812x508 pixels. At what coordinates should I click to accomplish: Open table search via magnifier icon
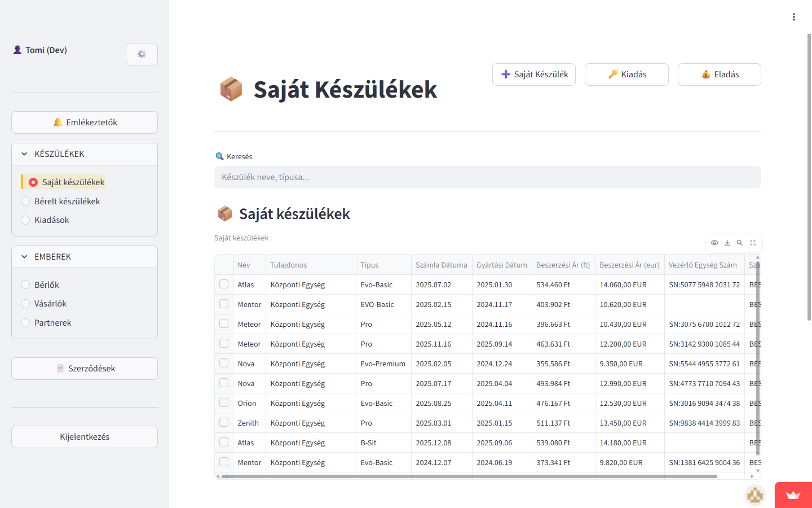740,243
